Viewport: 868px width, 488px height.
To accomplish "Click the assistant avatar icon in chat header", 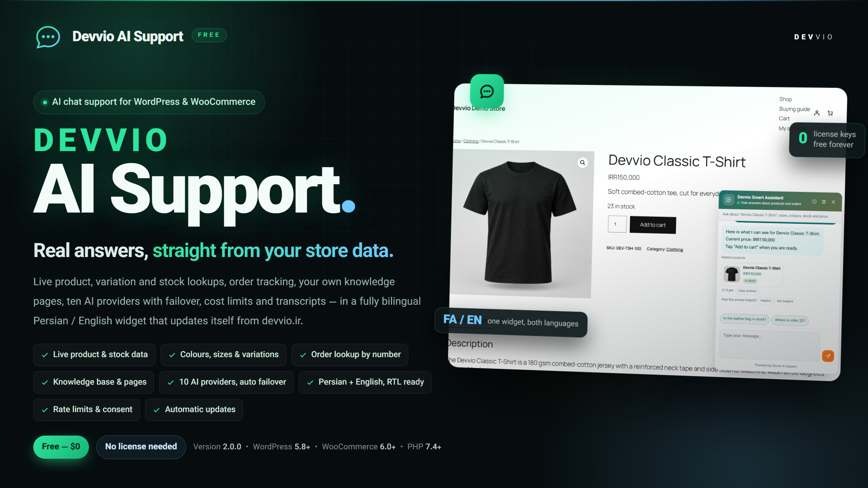I will [x=728, y=200].
